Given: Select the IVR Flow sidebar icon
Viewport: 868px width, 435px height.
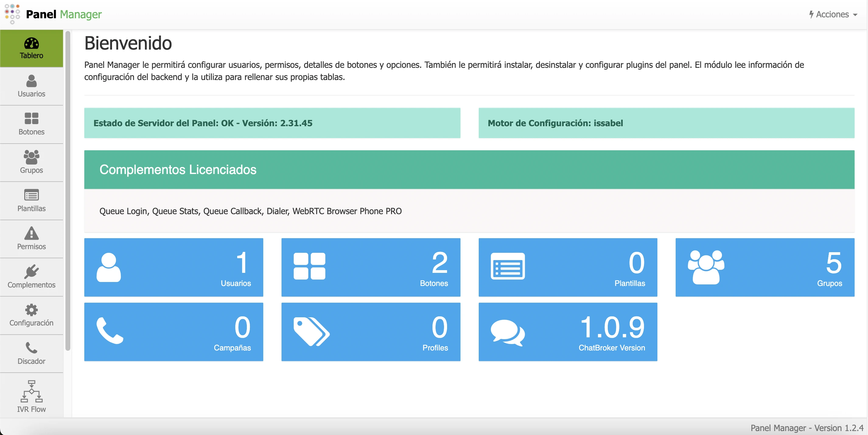Looking at the screenshot, I should (31, 396).
